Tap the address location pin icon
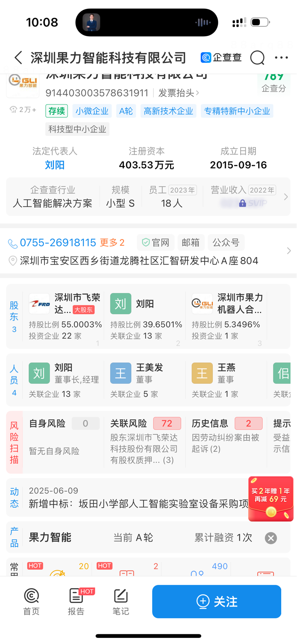Viewport: 297px width, 644px height. tap(13, 261)
